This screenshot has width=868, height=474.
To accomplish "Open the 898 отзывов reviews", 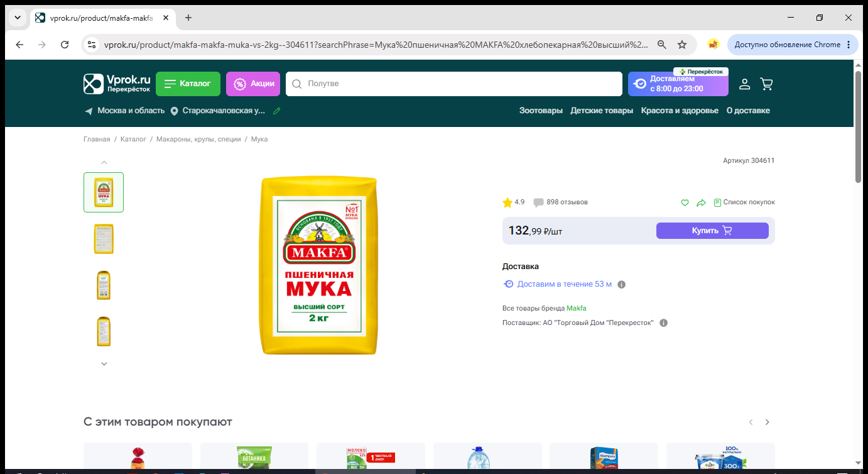I will click(x=561, y=202).
